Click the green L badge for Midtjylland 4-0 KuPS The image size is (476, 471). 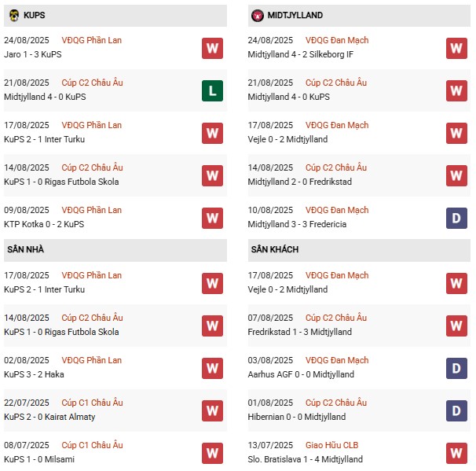pos(211,90)
